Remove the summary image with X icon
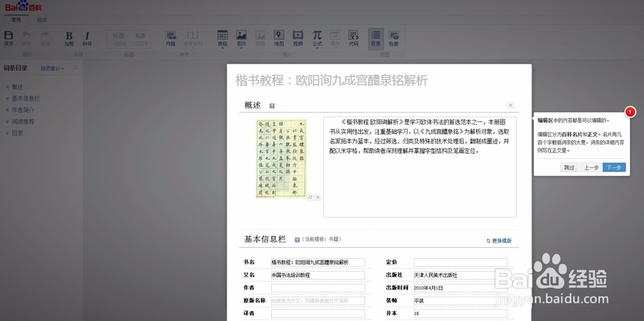 (x=317, y=197)
